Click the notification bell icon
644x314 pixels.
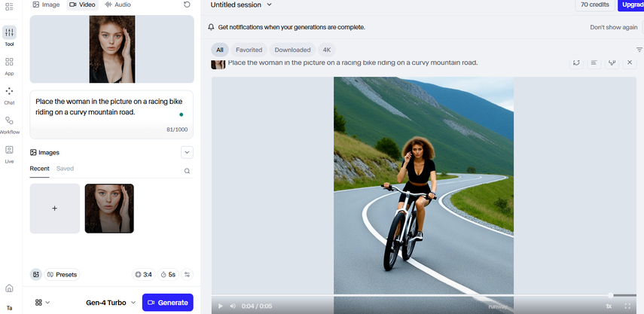coord(211,27)
